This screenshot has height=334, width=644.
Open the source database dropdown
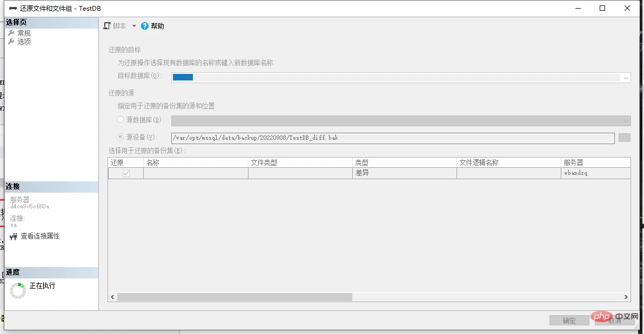pos(626,121)
